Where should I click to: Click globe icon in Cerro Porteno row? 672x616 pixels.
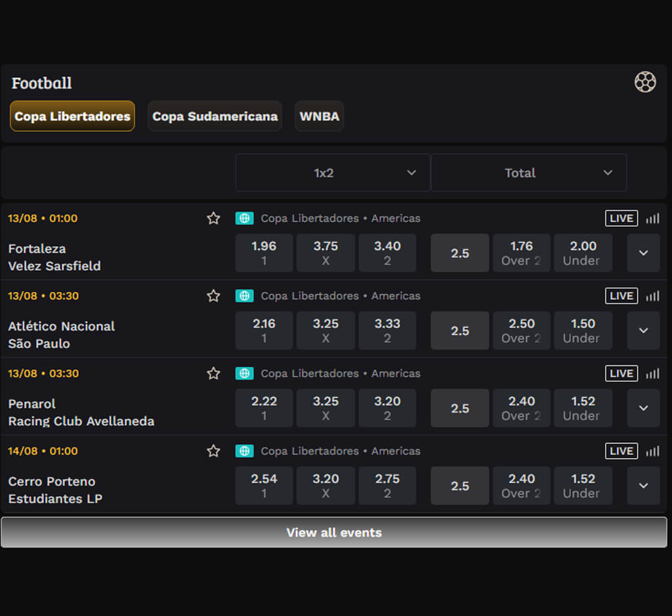tap(244, 451)
